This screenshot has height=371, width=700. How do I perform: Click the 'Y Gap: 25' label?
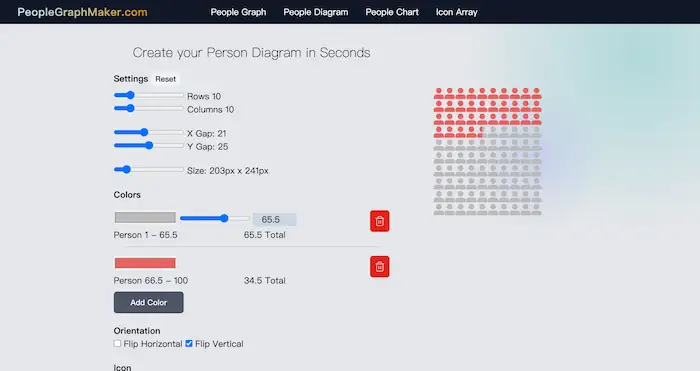208,146
